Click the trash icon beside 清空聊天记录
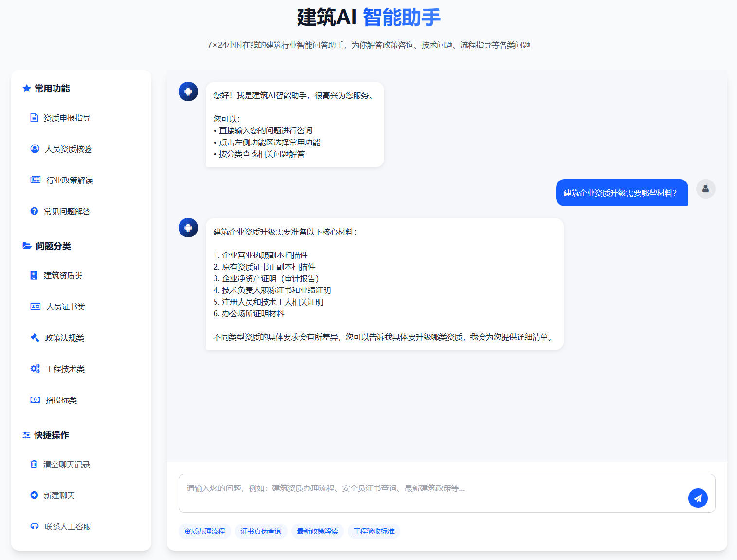The width and height of the screenshot is (737, 560). 34,464
